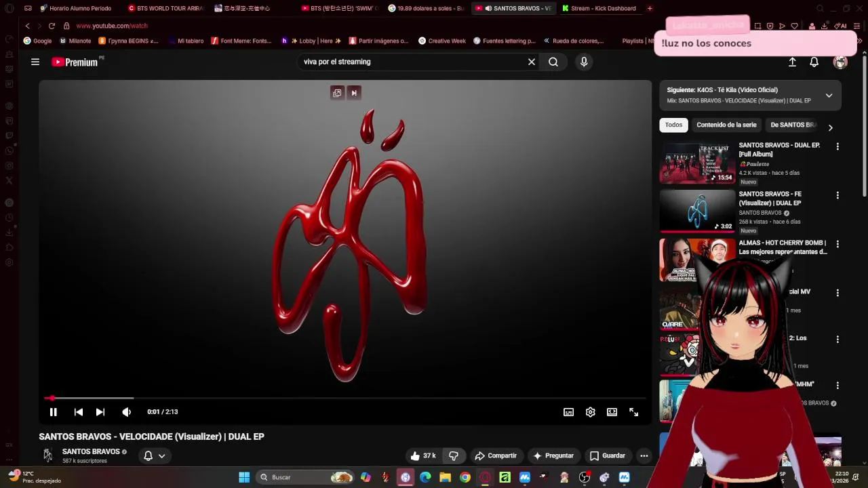The height and width of the screenshot is (488, 868).
Task: Toggle theater mode view
Action: point(612,412)
